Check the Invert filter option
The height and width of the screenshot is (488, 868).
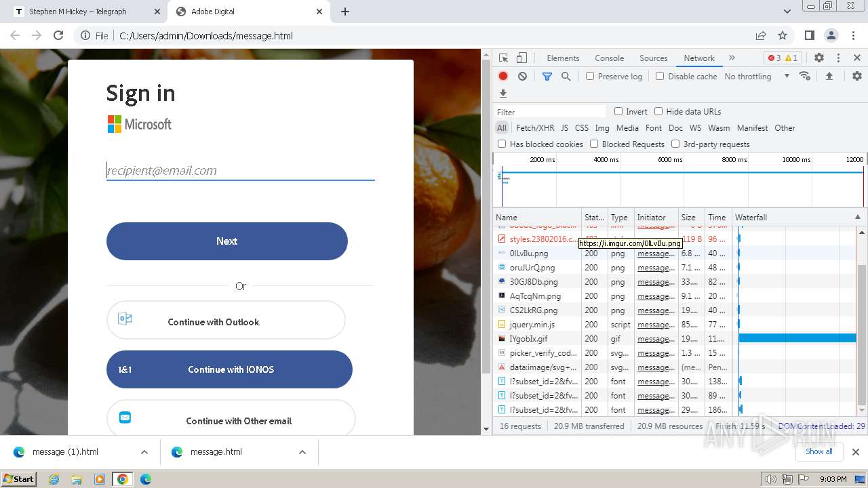click(x=618, y=111)
